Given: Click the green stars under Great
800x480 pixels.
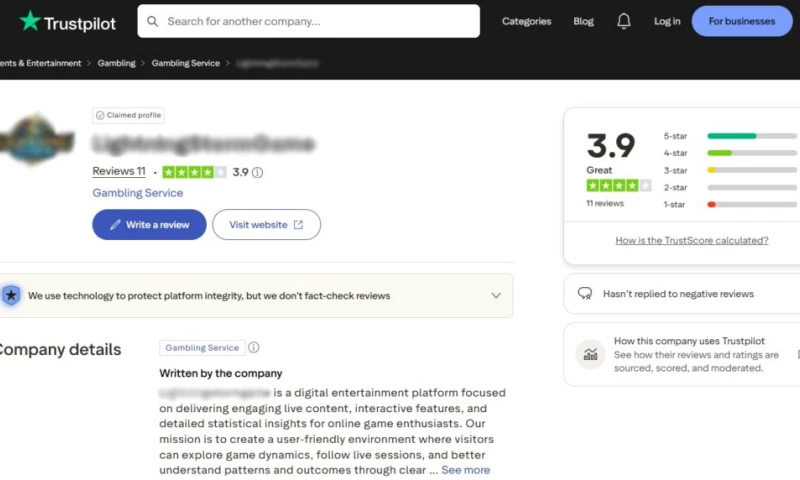Looking at the screenshot, I should 618,186.
